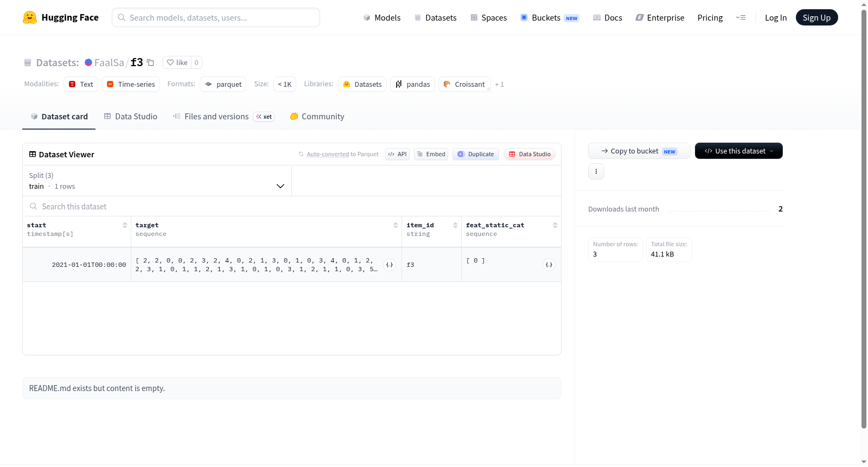Click the Downloads last month value 2
The height and width of the screenshot is (467, 868).
tap(780, 209)
